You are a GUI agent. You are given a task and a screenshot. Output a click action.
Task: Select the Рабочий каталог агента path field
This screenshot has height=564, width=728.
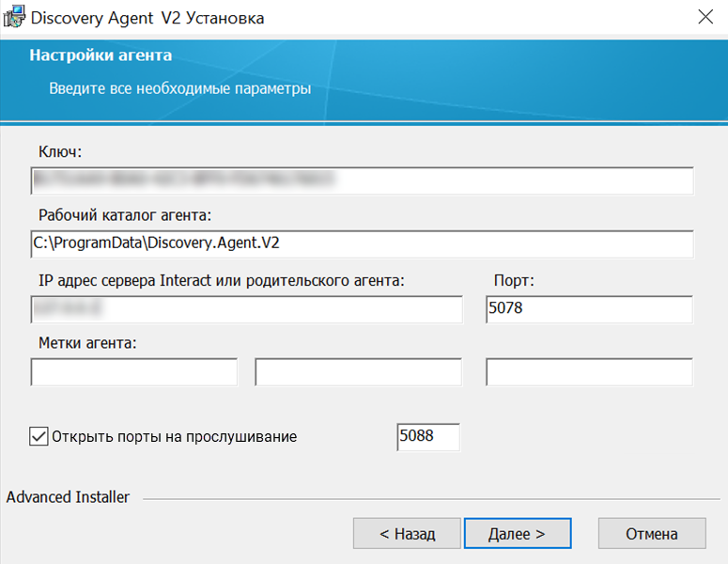click(363, 243)
